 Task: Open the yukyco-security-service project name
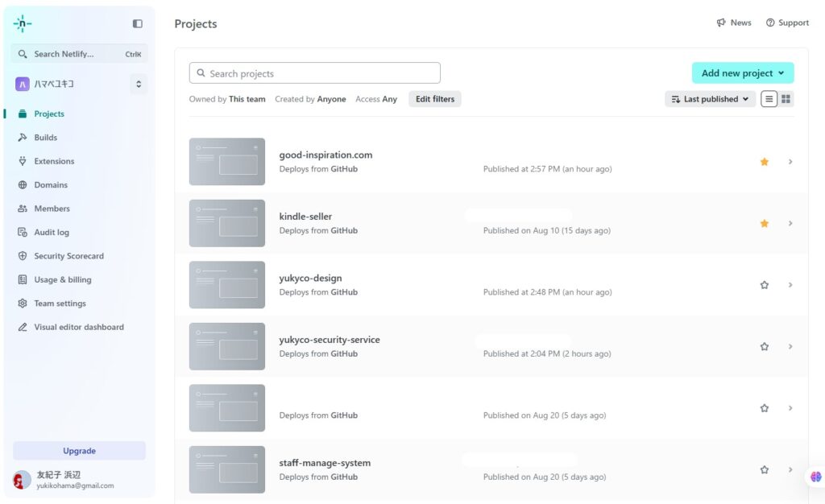point(330,340)
